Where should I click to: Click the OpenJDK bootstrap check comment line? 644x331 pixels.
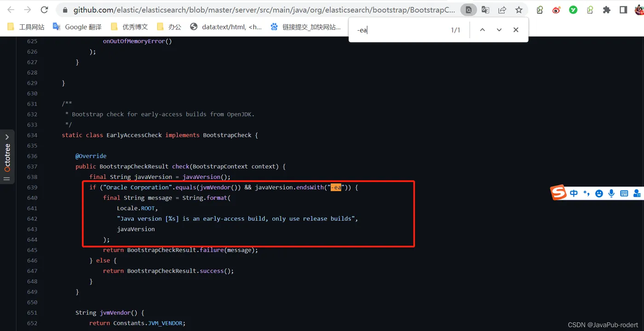[160, 114]
